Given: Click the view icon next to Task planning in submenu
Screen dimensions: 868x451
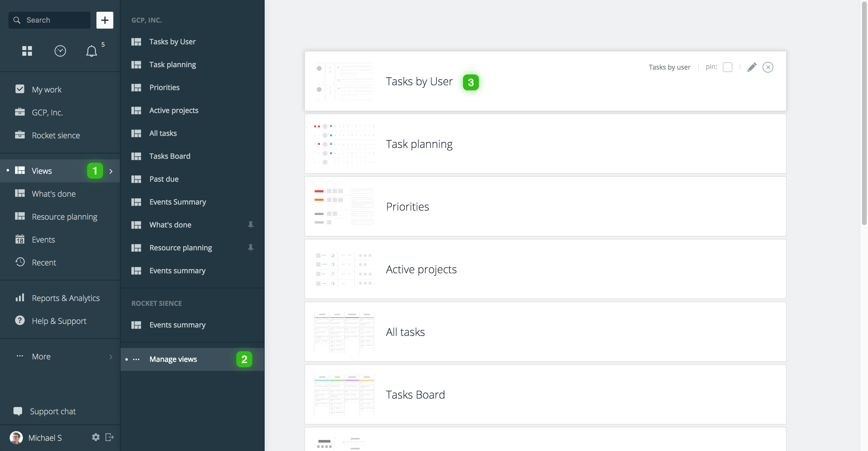Looking at the screenshot, I should (x=136, y=65).
